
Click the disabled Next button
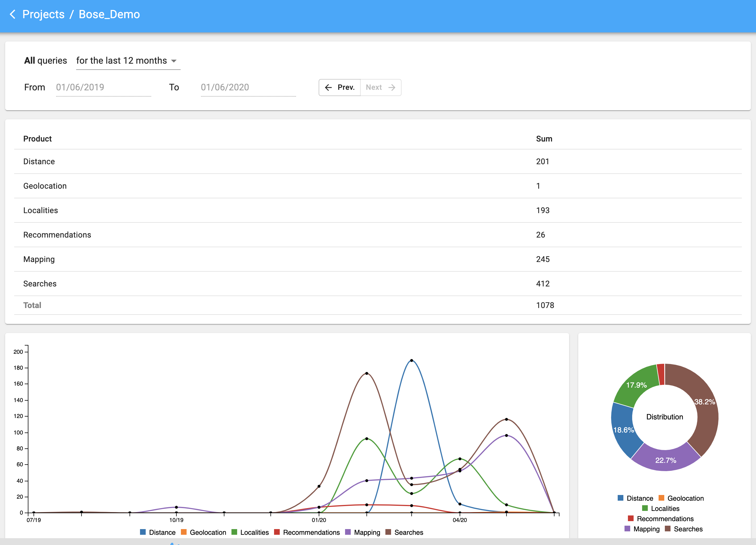[x=380, y=88]
